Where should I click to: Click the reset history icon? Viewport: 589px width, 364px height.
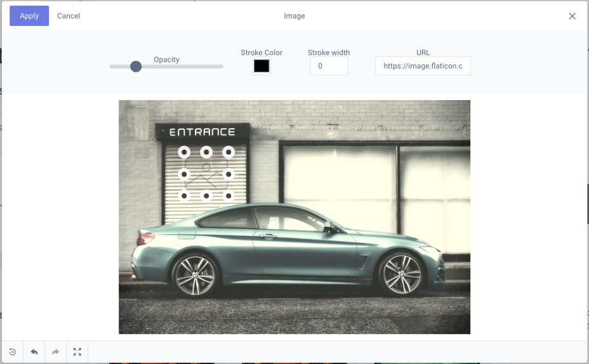(x=13, y=352)
